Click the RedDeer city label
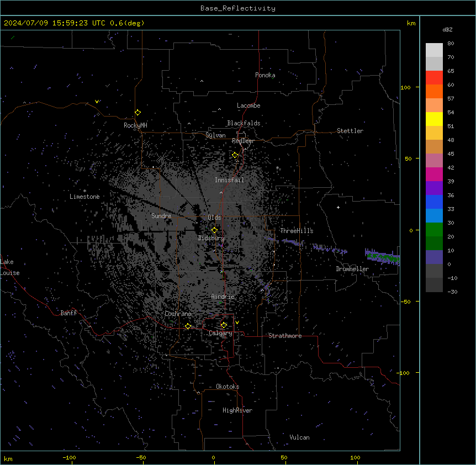This screenshot has height=465, width=476. (x=243, y=141)
